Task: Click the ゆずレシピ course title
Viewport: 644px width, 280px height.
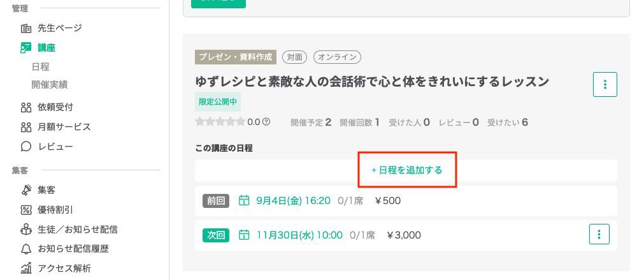Action: tap(372, 82)
